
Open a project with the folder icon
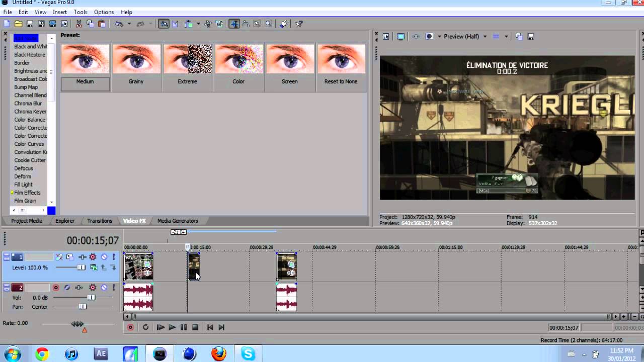[18, 24]
